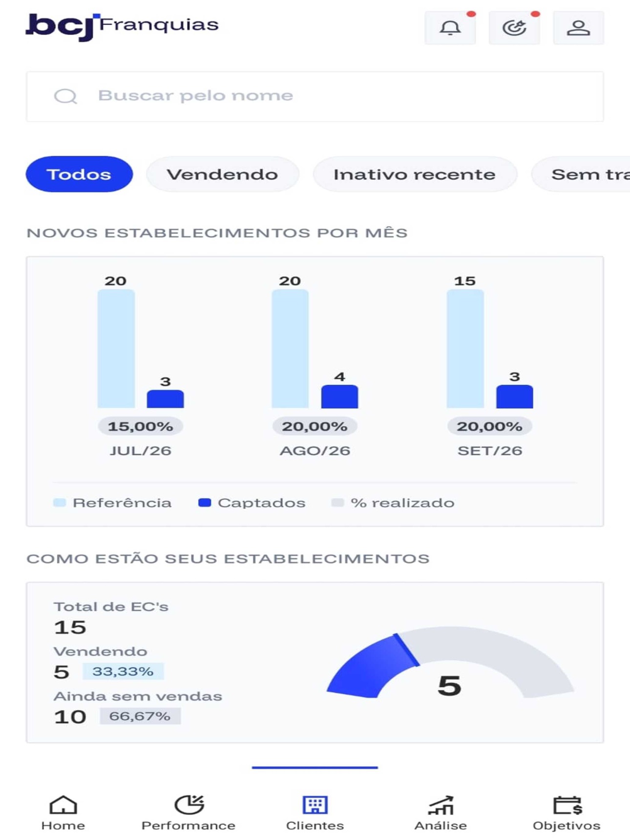Click the AGO/26 captados bar showing 4
Screen dimensions: 630x840
pyautogui.click(x=339, y=397)
